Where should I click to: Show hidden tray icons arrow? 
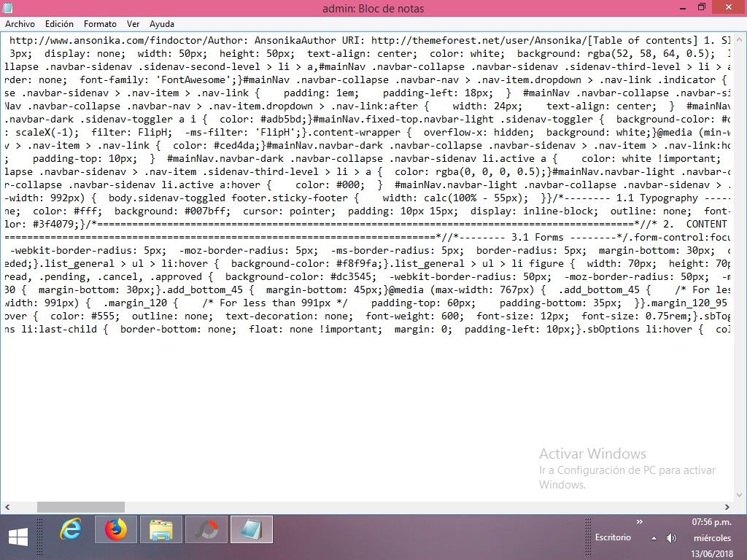tap(654, 538)
